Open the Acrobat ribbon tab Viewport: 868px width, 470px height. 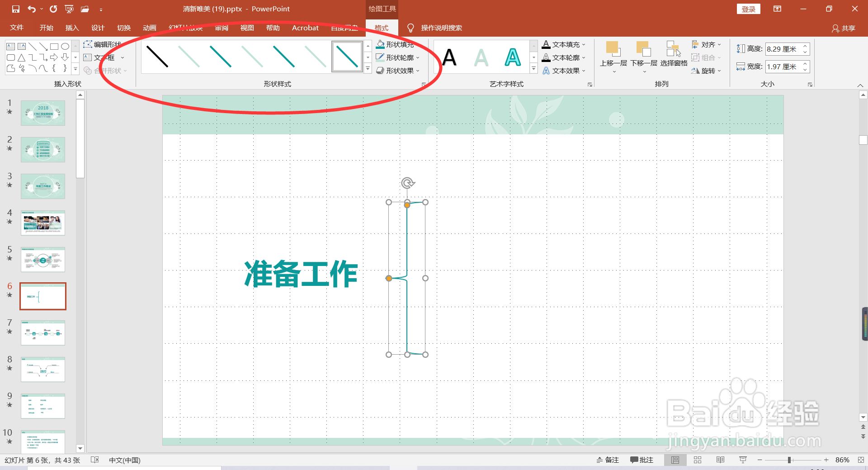tap(305, 28)
